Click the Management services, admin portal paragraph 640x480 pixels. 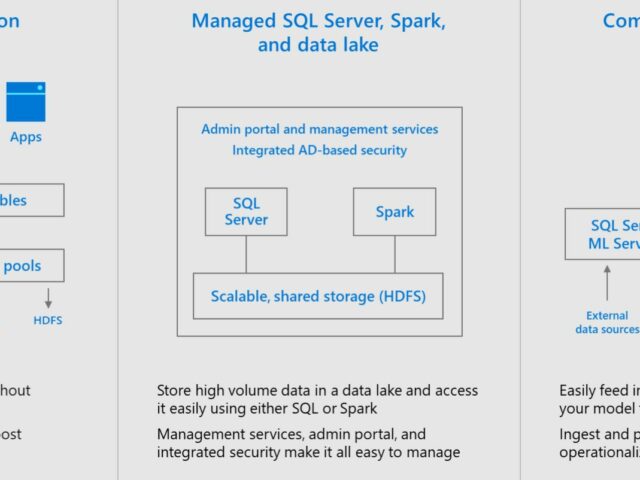[x=307, y=443]
